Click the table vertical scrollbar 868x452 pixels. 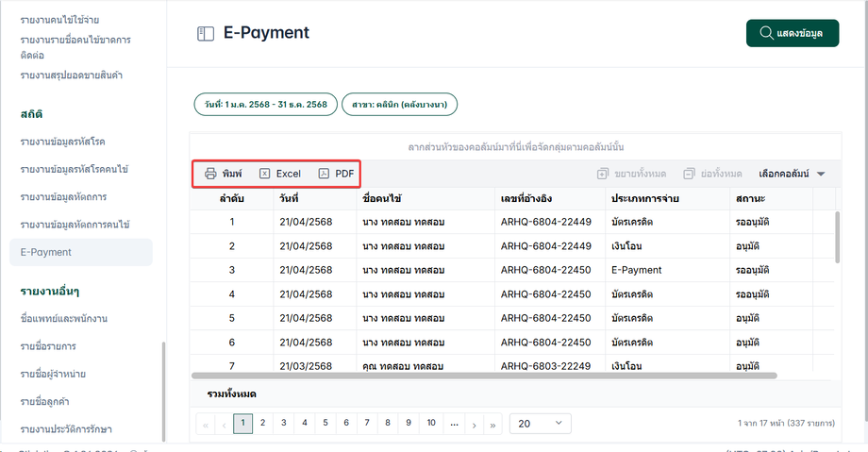tap(837, 237)
